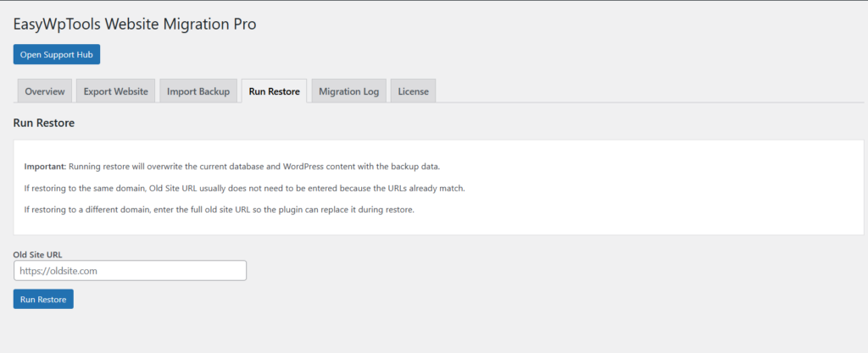Image resolution: width=868 pixels, height=353 pixels.
Task: Click the same domain restore note
Action: click(245, 189)
